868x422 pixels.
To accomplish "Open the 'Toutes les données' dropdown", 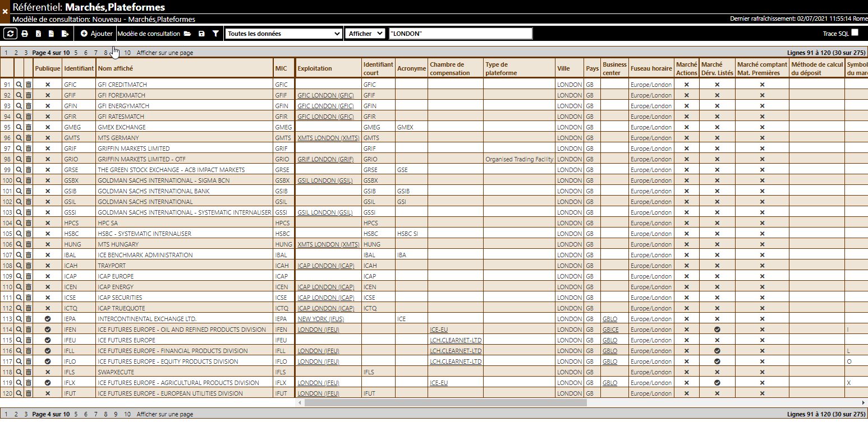I will pos(283,34).
